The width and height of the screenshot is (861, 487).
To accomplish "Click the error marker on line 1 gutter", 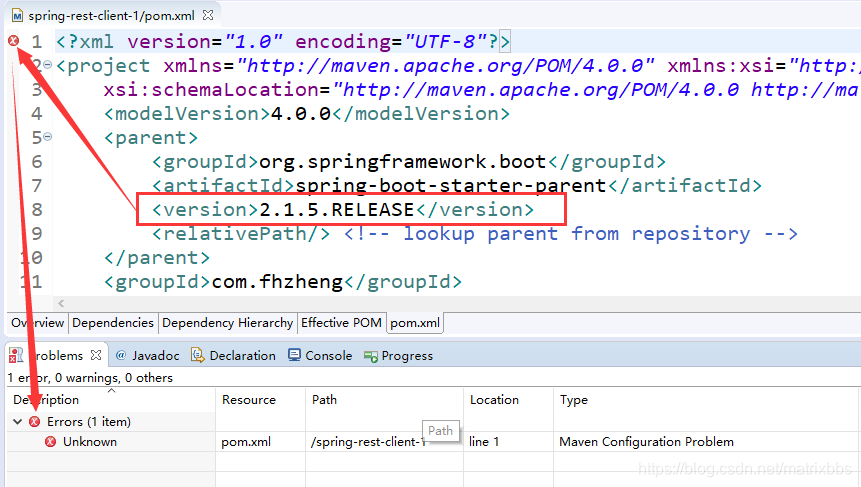I will point(14,41).
